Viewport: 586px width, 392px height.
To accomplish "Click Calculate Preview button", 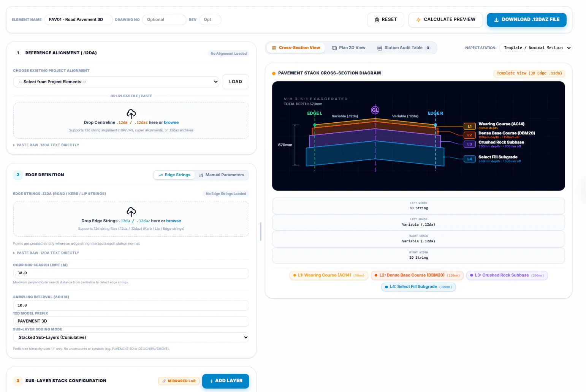I will [x=446, y=20].
